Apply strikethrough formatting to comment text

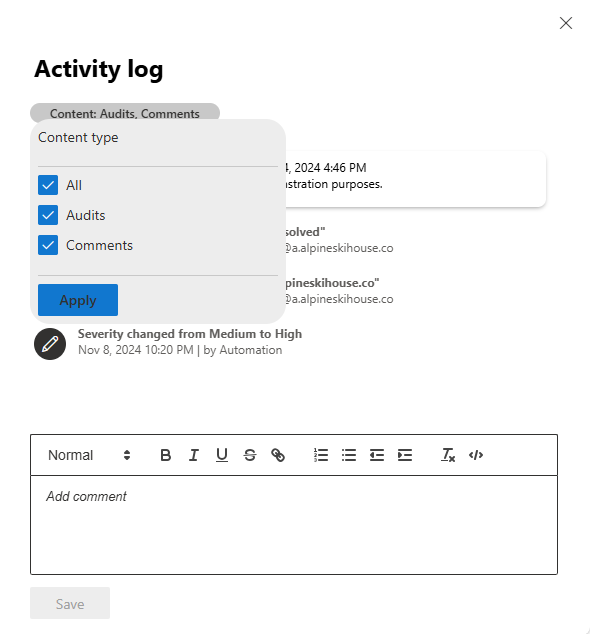pos(250,455)
